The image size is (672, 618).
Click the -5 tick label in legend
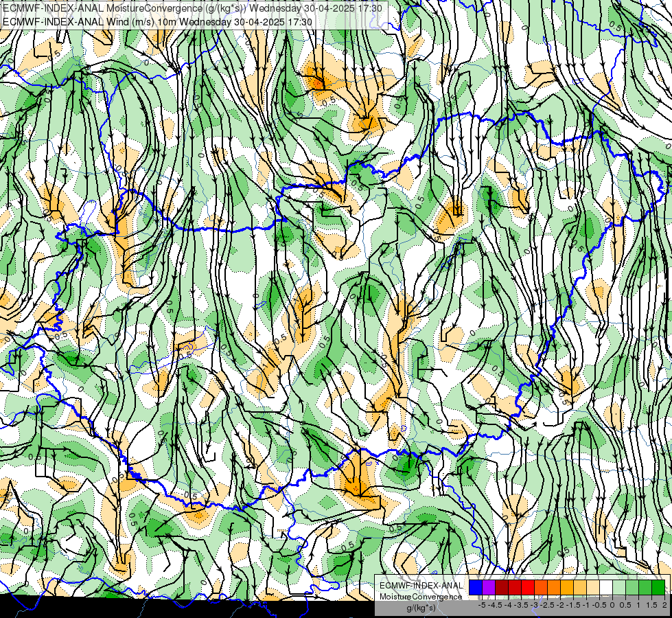click(x=482, y=605)
